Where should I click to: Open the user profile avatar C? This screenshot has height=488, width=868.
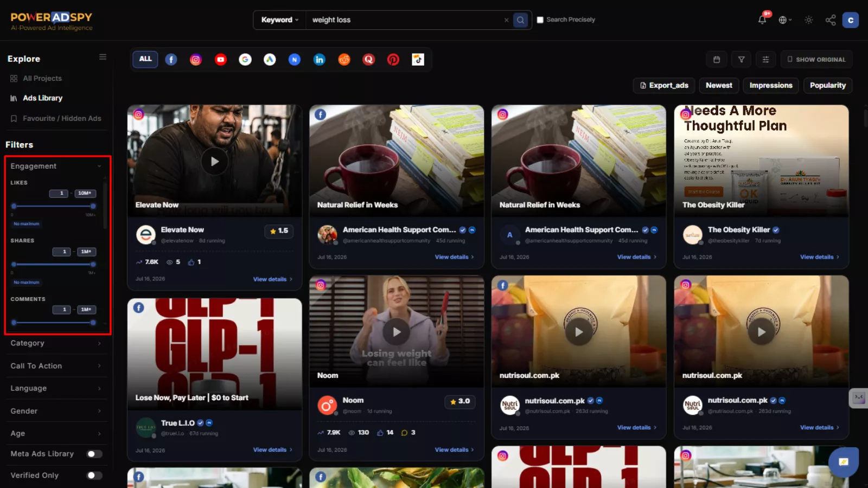click(851, 20)
